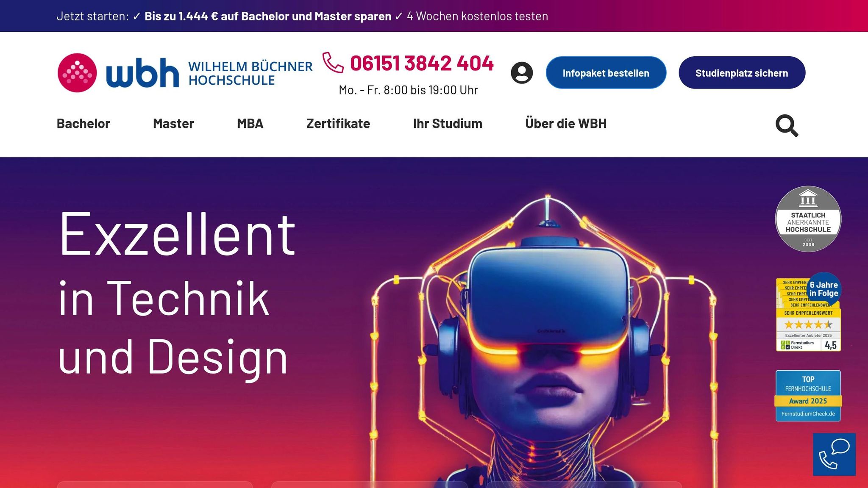This screenshot has height=488, width=868.
Task: Open the Über die WBH menu
Action: 566,124
